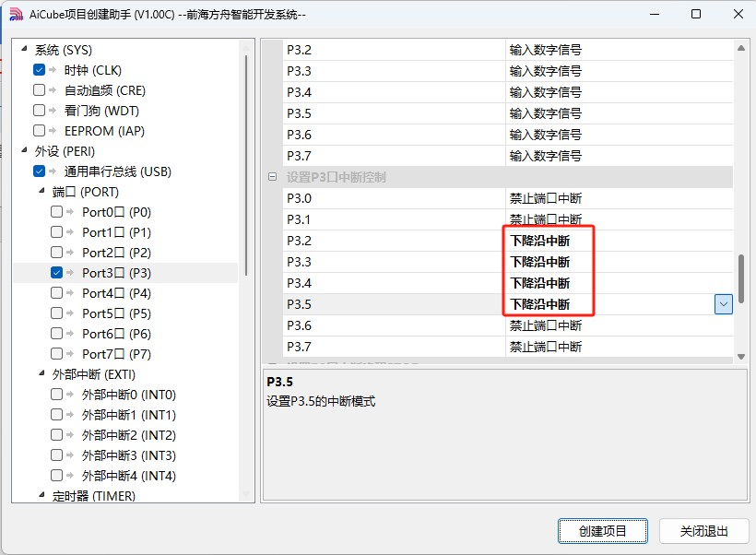756x555 pixels.
Task: Click the 创建项目 button
Action: click(603, 531)
